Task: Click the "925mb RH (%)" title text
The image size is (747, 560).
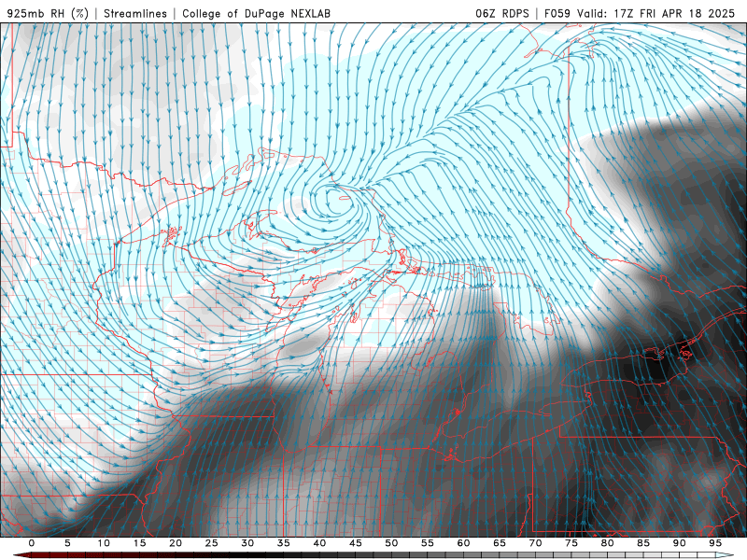Action: (49, 13)
